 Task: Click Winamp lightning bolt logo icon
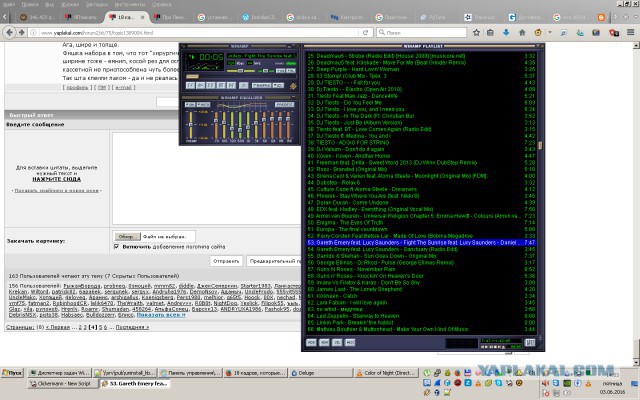[293, 86]
